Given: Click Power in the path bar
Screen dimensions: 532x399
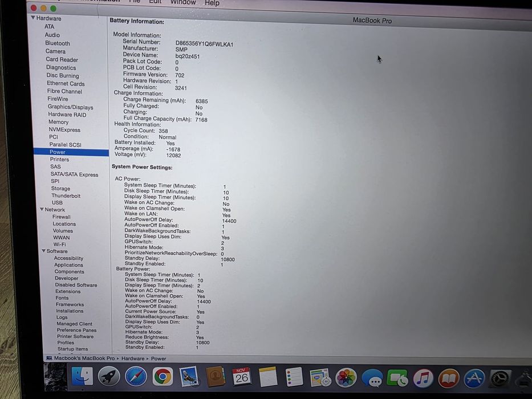Looking at the screenshot, I should click(x=159, y=359).
